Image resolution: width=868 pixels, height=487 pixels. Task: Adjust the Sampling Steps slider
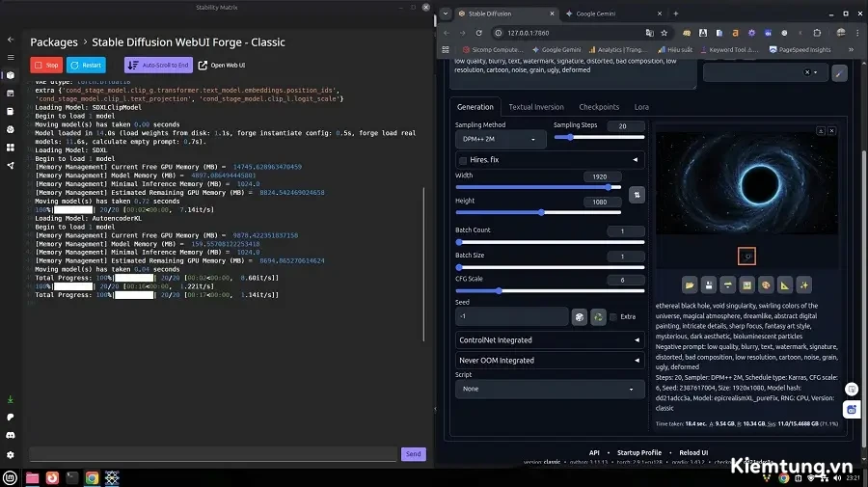599,137
